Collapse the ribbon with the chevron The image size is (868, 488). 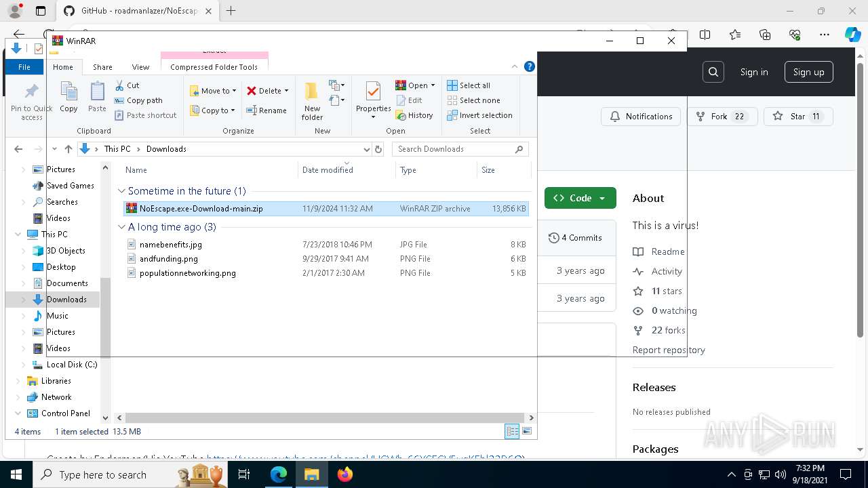pyautogui.click(x=514, y=66)
